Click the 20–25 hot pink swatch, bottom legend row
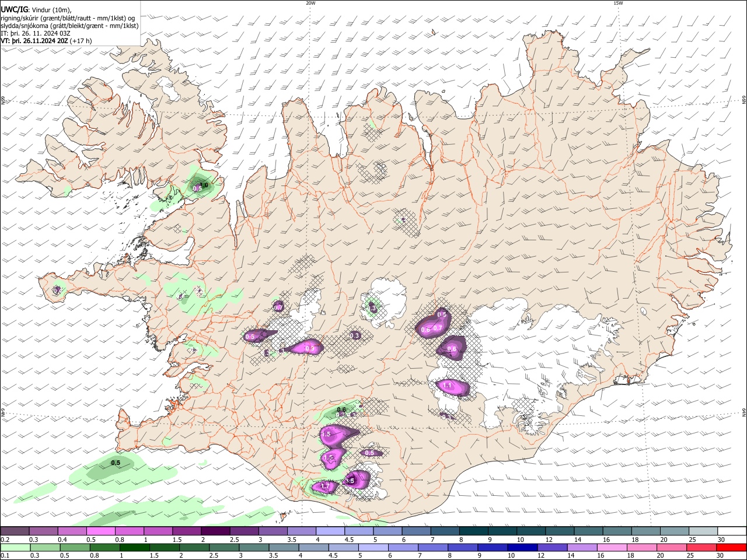This screenshot has height=560, width=747. (671, 548)
